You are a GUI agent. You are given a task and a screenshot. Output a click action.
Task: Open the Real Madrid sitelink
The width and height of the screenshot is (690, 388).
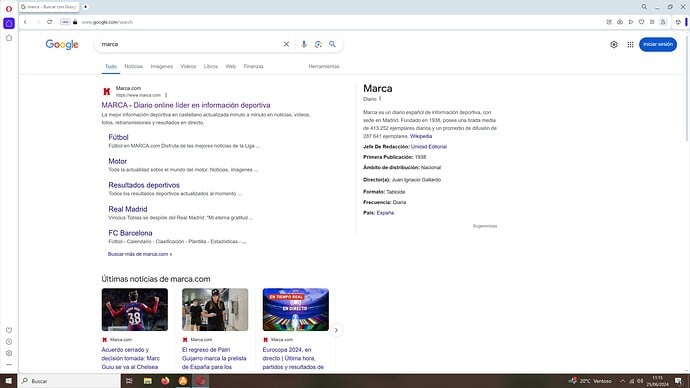tap(128, 209)
